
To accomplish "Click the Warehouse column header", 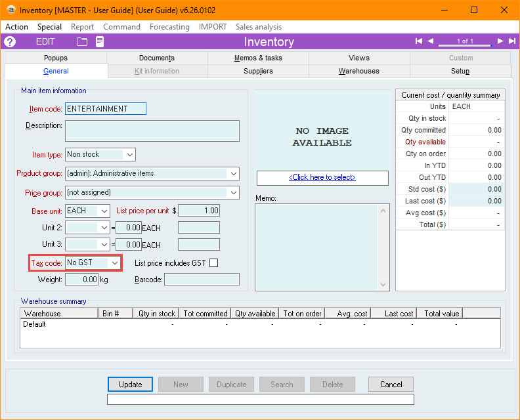I will tap(59, 314).
